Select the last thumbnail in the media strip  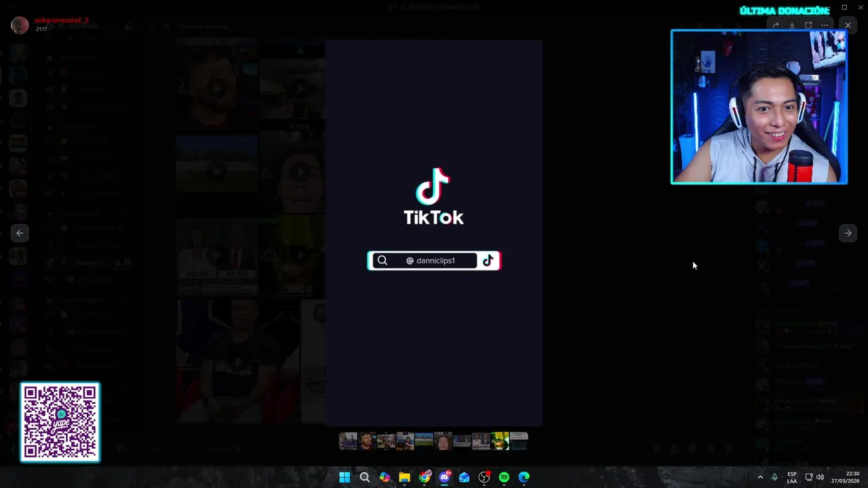tap(519, 441)
